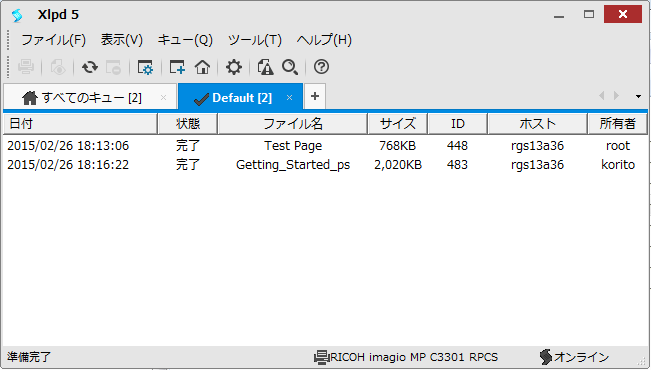
Task: Click owner root cell
Action: pyautogui.click(x=618, y=146)
